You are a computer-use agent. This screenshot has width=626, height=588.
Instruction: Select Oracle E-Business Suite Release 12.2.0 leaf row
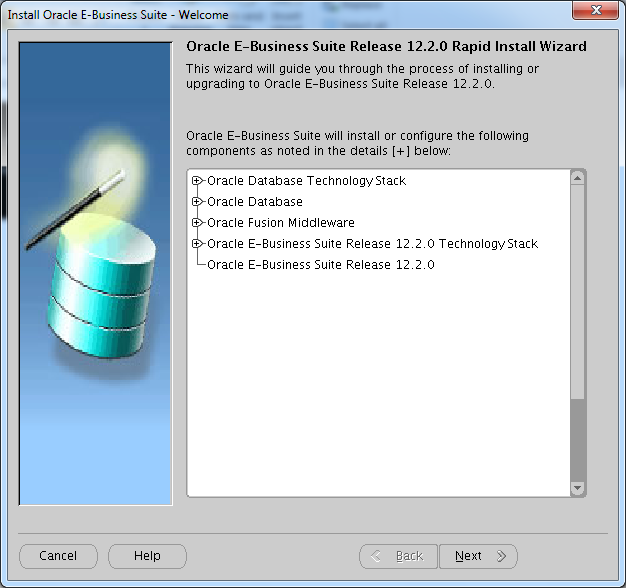tap(321, 265)
